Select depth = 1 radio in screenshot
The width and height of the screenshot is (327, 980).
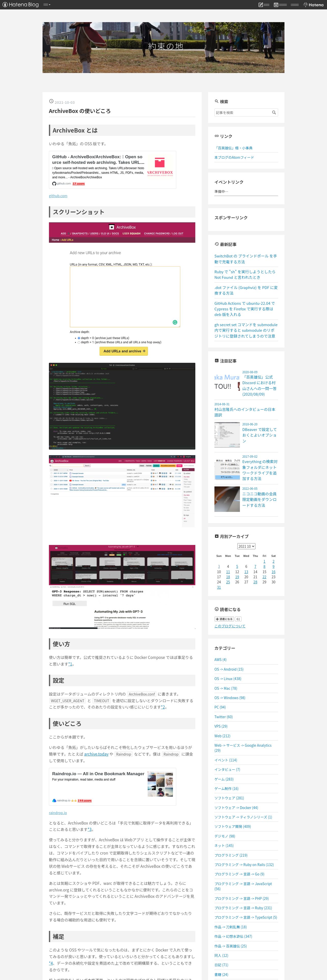[x=79, y=342]
